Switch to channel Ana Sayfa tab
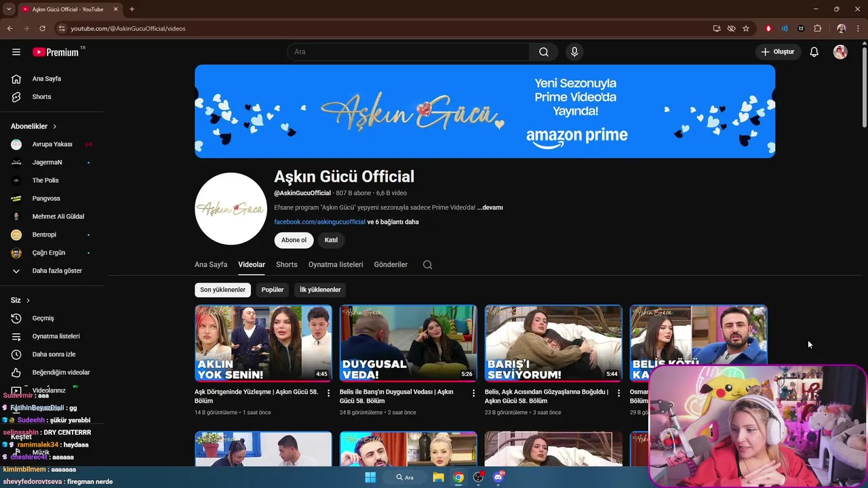868x488 pixels. pos(211,264)
